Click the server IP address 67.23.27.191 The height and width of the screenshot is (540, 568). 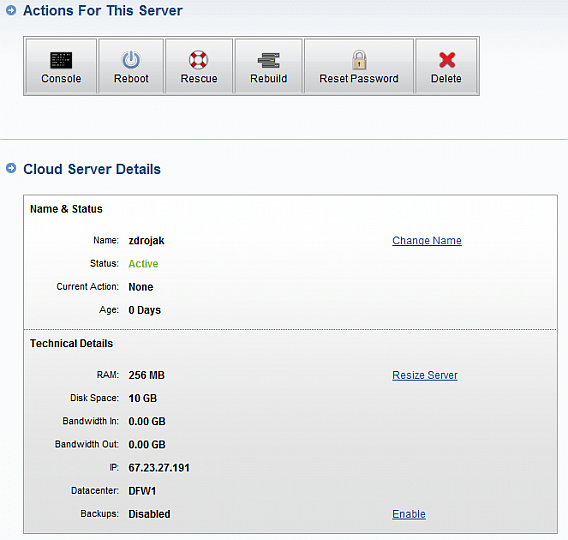(159, 468)
